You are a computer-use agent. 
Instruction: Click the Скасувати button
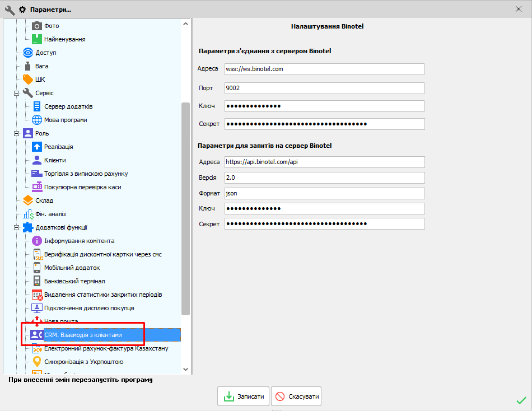[296, 396]
